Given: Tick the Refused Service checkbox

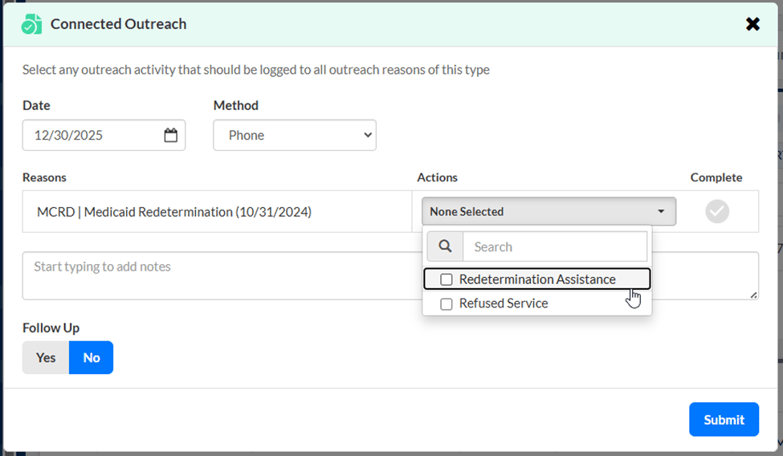Looking at the screenshot, I should [x=447, y=303].
